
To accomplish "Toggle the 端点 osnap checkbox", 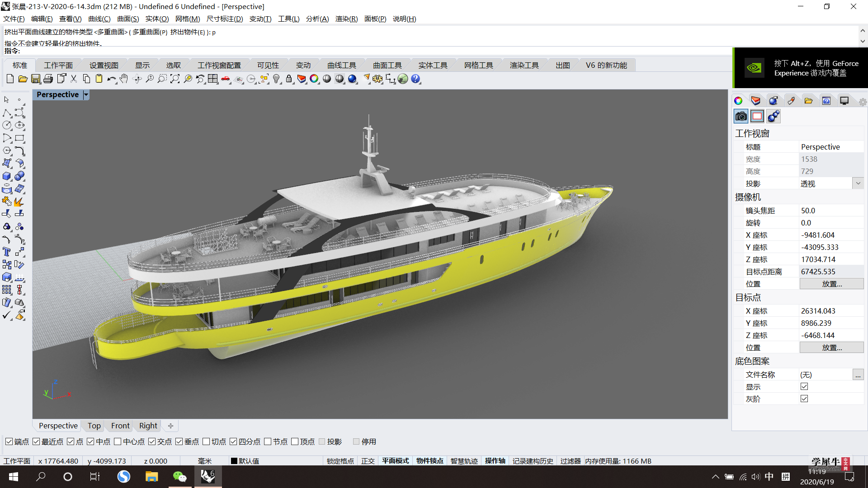I will pos(9,441).
